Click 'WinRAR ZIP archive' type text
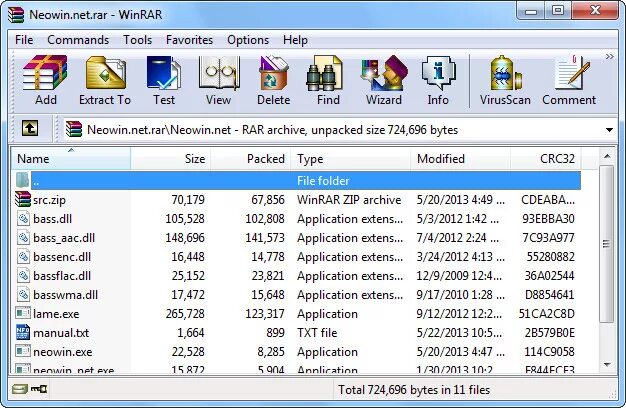Screen dimensions: 626x408 [349, 200]
